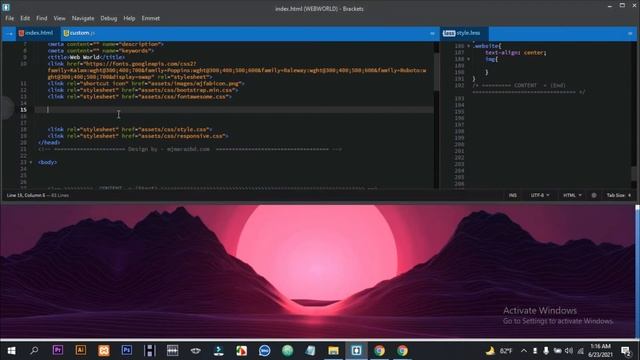The width and height of the screenshot is (640, 360).
Task: Switch to the custom.js tab
Action: coord(79,33)
